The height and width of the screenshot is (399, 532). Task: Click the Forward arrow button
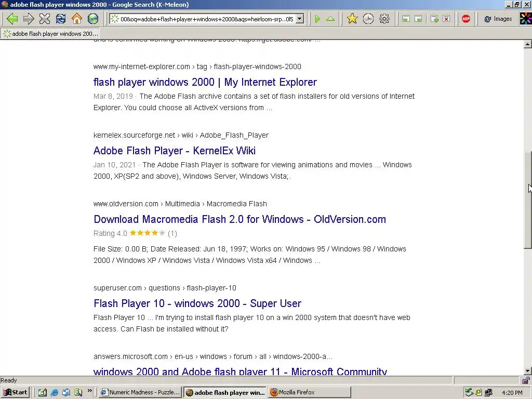click(x=29, y=19)
